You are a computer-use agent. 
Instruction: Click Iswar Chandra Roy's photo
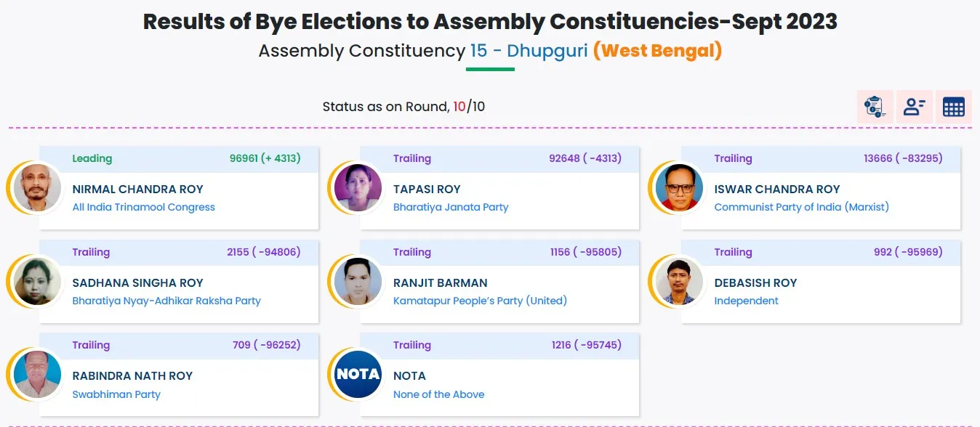pos(679,188)
